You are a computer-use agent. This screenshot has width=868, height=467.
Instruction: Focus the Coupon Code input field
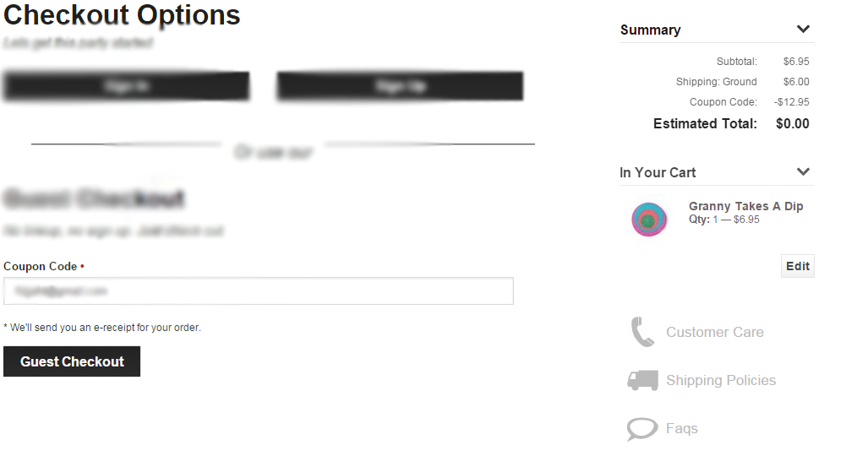tap(259, 291)
